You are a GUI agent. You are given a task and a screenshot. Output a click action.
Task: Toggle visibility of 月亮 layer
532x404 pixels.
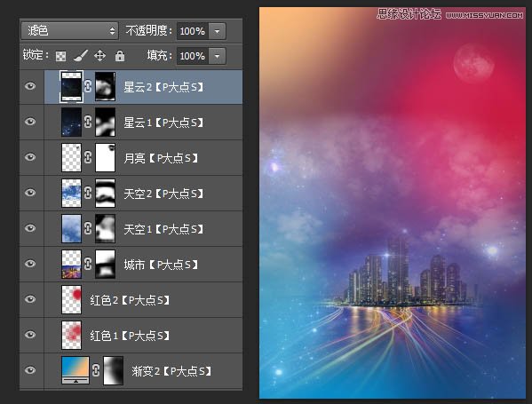click(x=30, y=157)
